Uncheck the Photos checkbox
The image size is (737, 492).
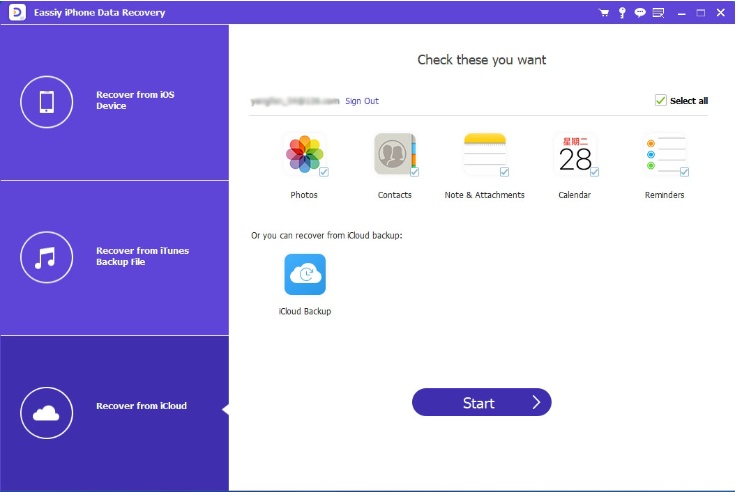tap(324, 172)
